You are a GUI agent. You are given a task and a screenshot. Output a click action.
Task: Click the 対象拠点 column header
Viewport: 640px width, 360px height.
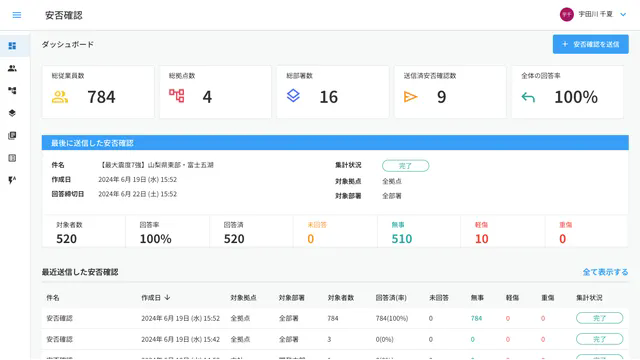(x=243, y=298)
